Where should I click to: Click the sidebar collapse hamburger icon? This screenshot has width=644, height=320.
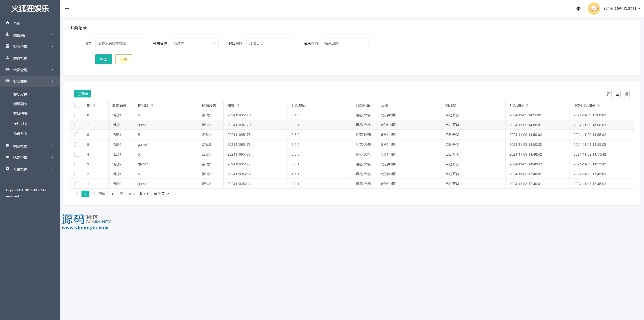[67, 9]
